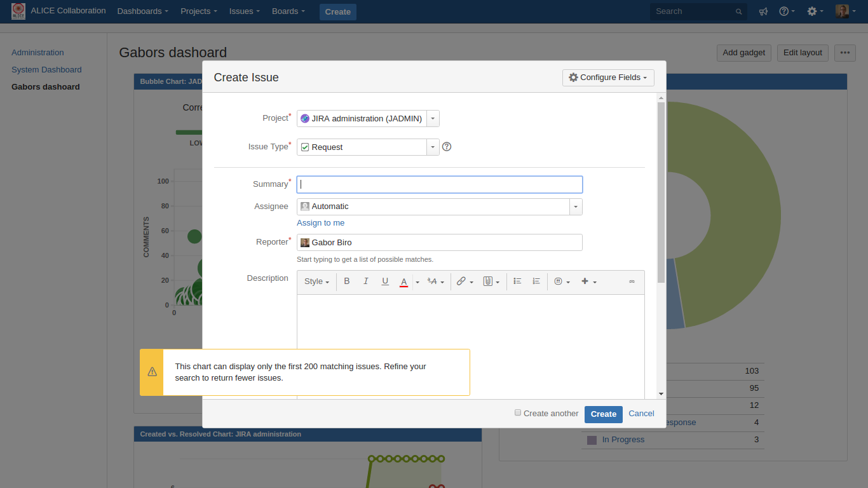This screenshot has width=868, height=488.
Task: Insert a numbered list in description
Action: click(536, 281)
